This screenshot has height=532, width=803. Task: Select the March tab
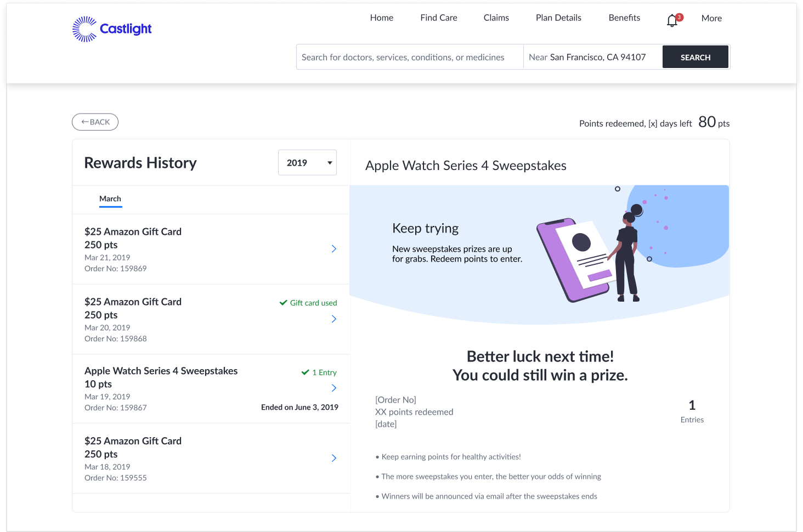pos(110,199)
